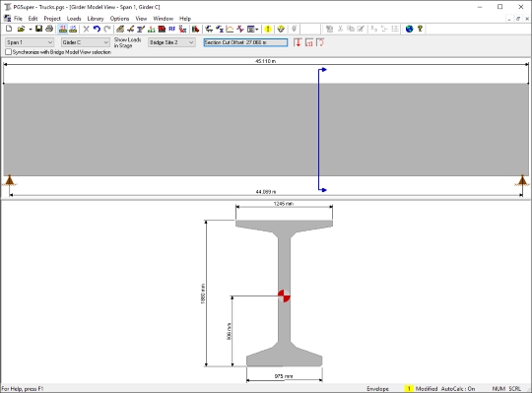532x393 pixels.
Task: Open the Girder C dropdown
Action: (x=85, y=42)
